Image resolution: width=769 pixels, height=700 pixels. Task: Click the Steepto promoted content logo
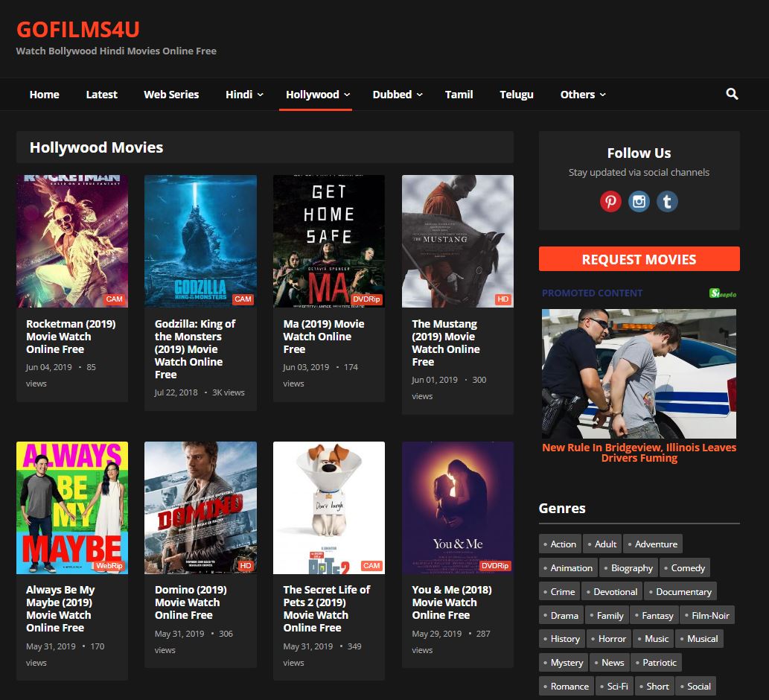pyautogui.click(x=722, y=293)
